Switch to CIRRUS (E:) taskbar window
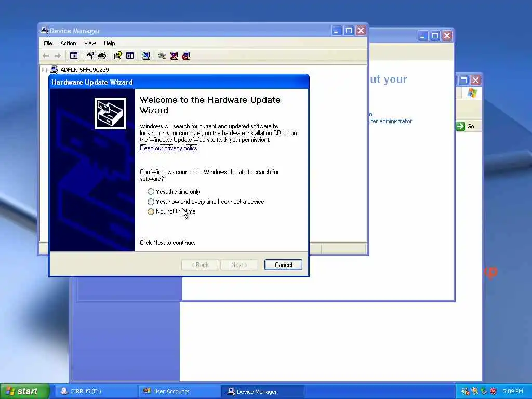The width and height of the screenshot is (532, 399). click(x=95, y=391)
